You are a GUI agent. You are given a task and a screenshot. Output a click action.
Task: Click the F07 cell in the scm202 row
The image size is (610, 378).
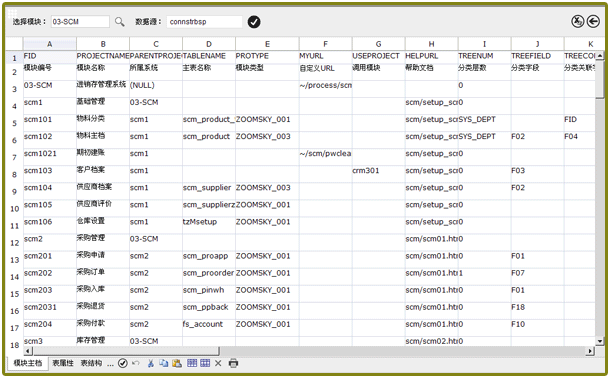click(537, 277)
